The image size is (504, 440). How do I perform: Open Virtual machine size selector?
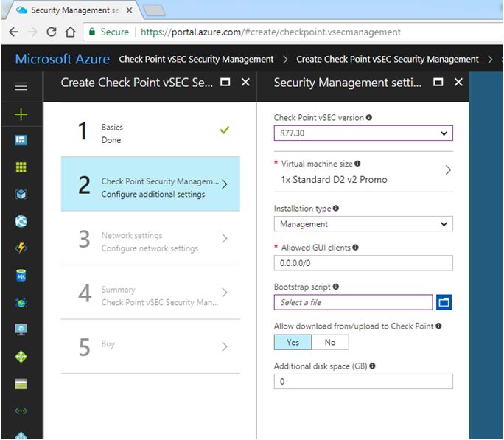coord(363,172)
